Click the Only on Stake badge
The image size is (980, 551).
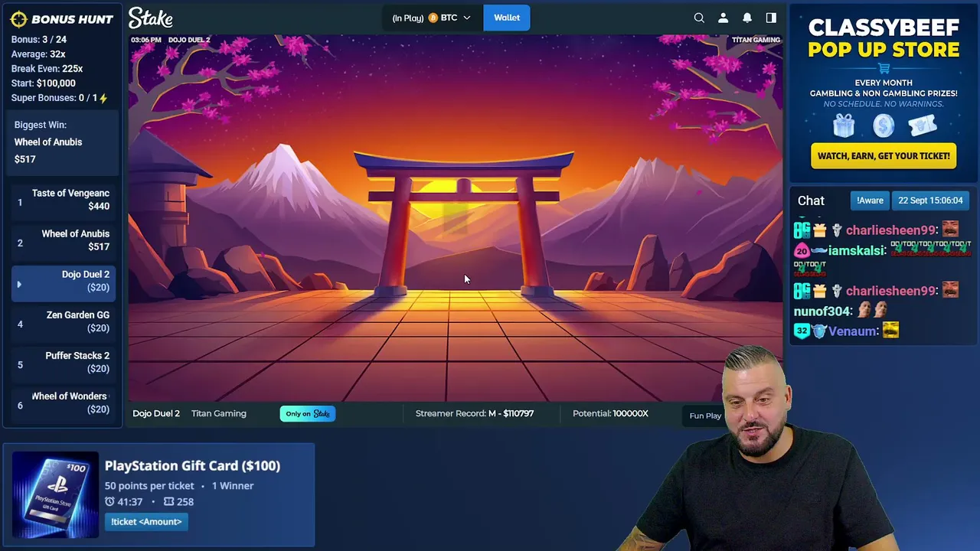(308, 414)
